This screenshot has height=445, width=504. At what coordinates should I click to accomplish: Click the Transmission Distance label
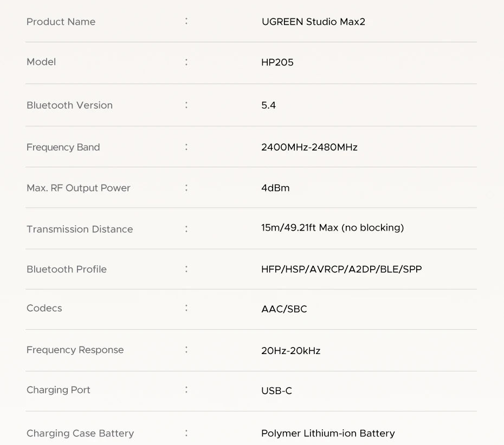[80, 229]
